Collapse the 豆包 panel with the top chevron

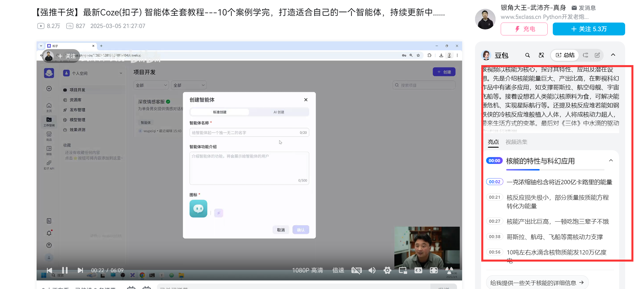[x=613, y=55]
